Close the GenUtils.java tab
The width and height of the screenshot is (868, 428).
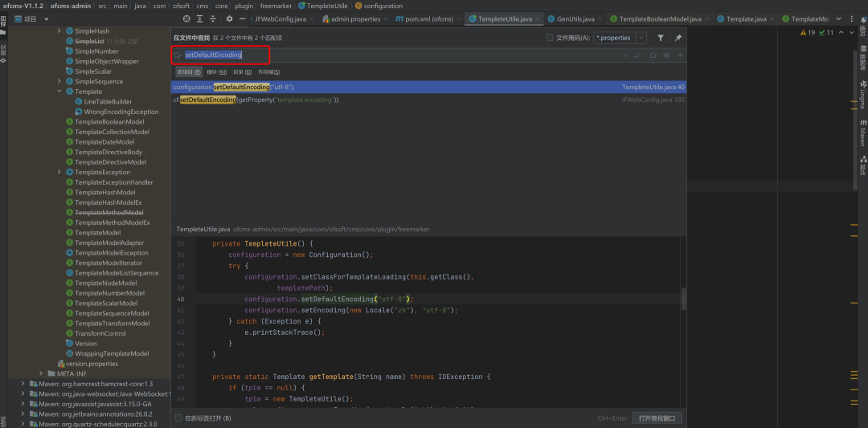(x=600, y=18)
